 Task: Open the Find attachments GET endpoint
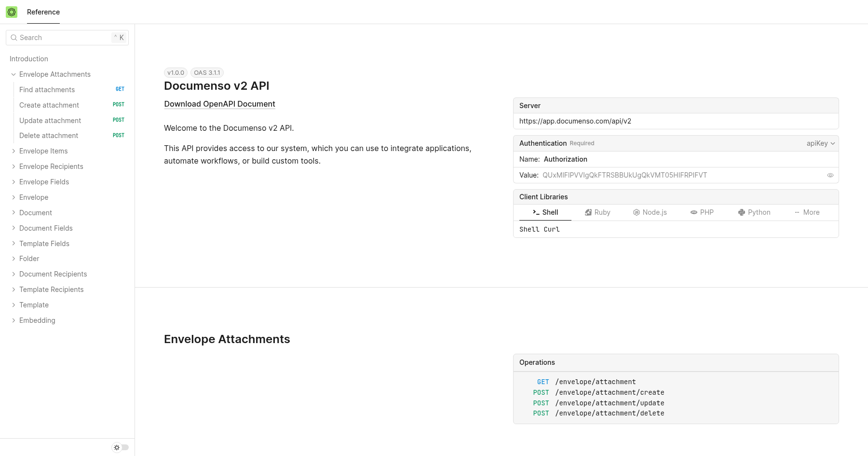click(x=71, y=90)
